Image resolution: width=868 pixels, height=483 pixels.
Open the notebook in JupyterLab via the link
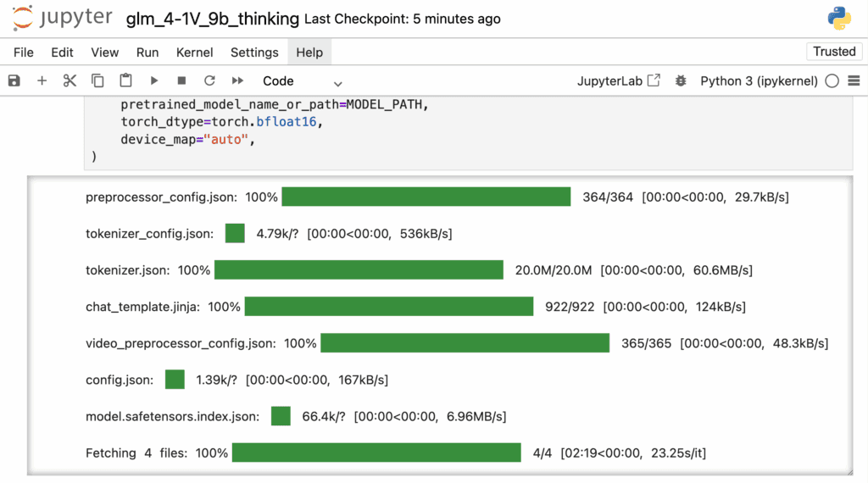click(x=618, y=80)
